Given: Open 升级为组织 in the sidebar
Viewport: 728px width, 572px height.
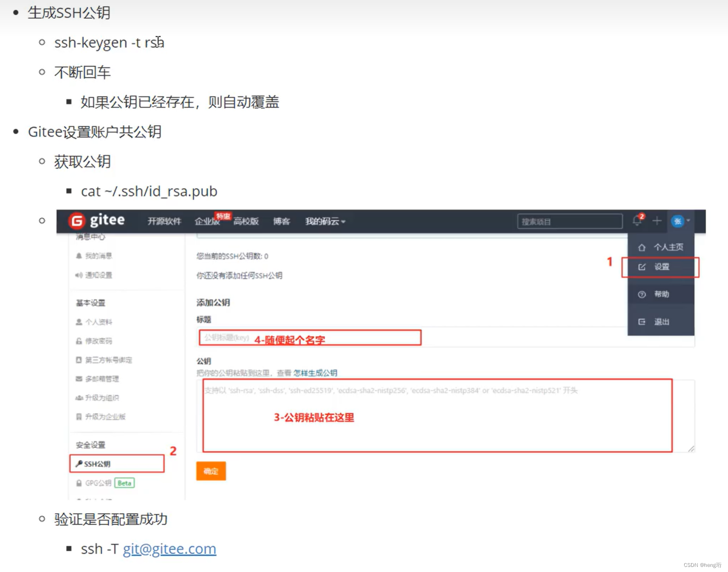Looking at the screenshot, I should coord(102,398).
